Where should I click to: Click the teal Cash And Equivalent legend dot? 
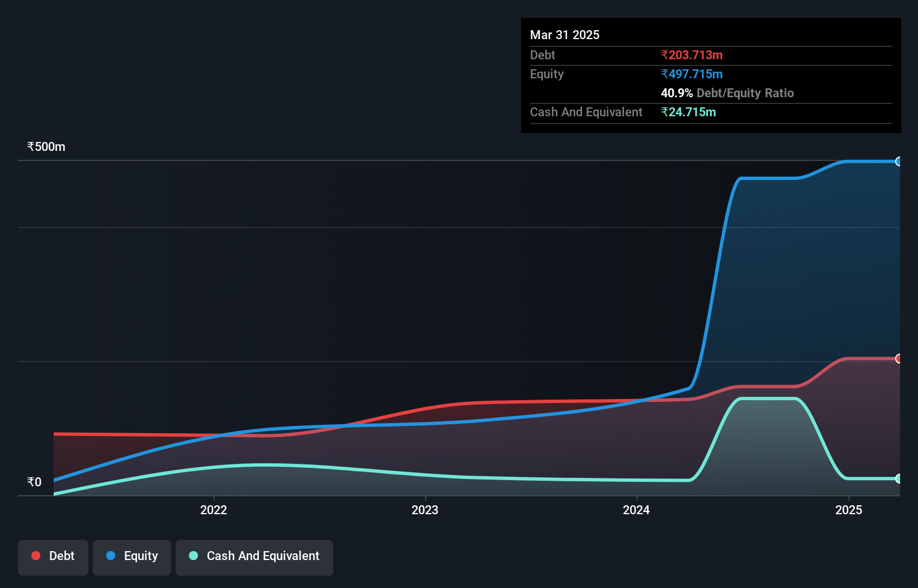[x=193, y=556]
